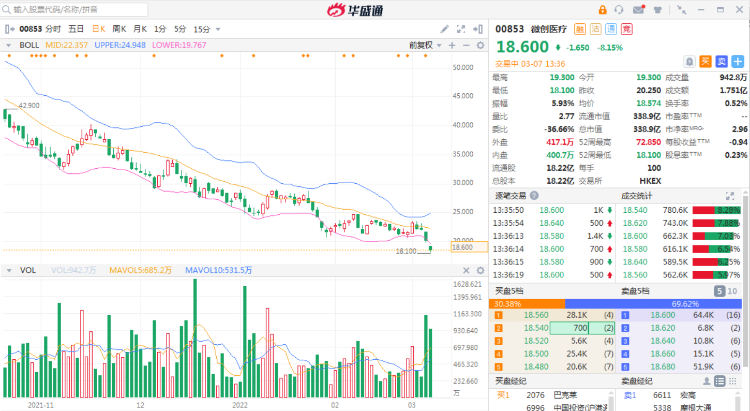Expand the 成交统计 panel to fullscreen
The height and width of the screenshot is (411, 750).
click(x=729, y=196)
